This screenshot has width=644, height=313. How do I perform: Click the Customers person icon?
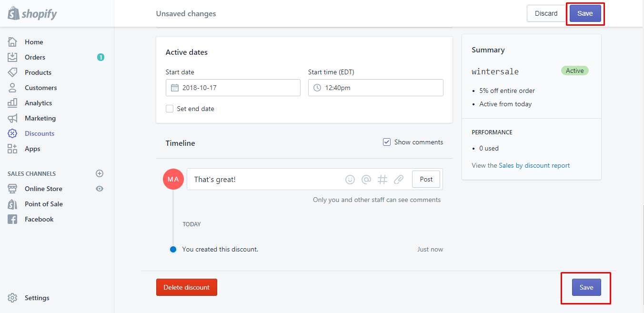click(x=13, y=88)
